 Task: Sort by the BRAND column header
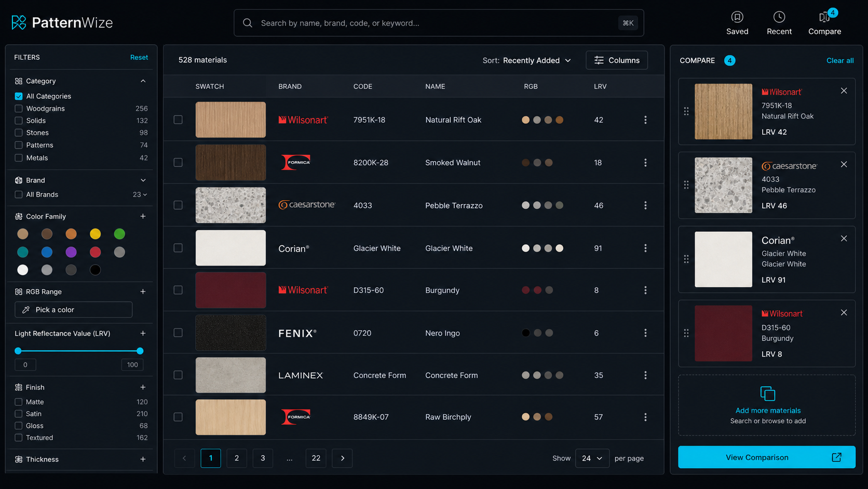290,86
